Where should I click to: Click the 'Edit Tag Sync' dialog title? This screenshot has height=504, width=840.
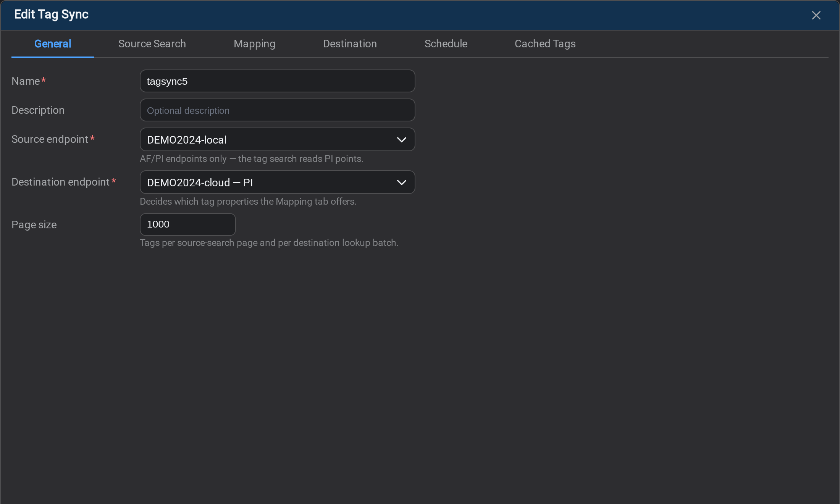51,15
